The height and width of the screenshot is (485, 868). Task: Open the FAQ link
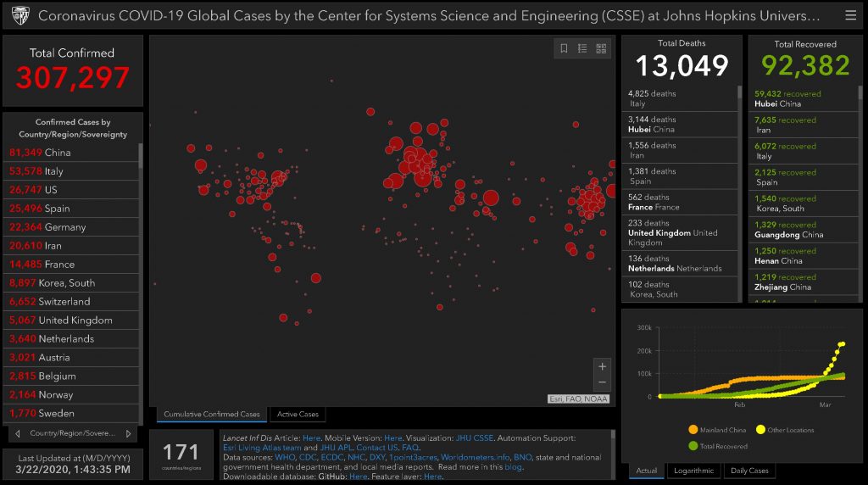click(409, 448)
